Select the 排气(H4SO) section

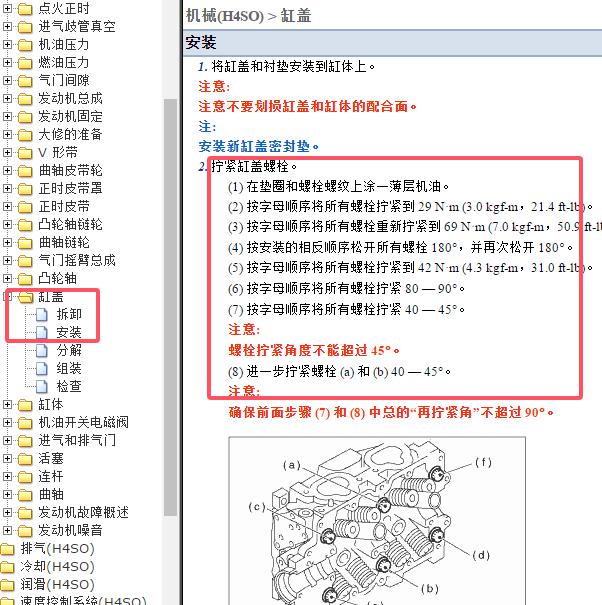[57, 548]
